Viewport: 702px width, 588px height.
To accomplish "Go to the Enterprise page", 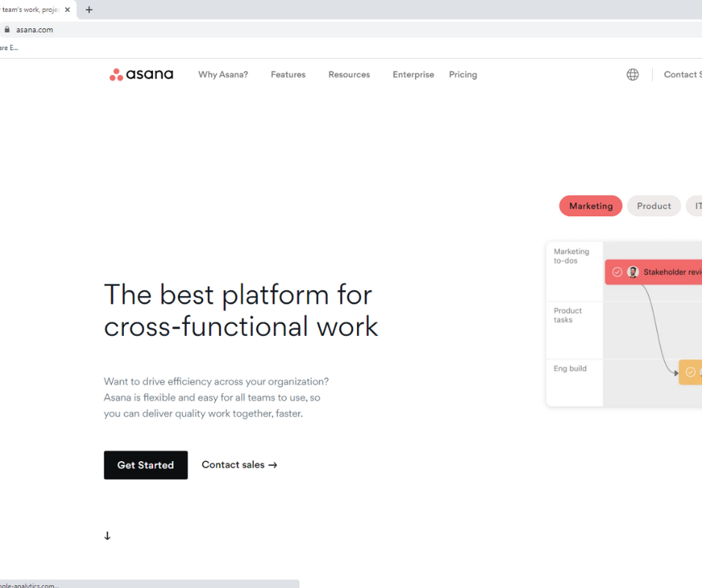I will pyautogui.click(x=413, y=75).
